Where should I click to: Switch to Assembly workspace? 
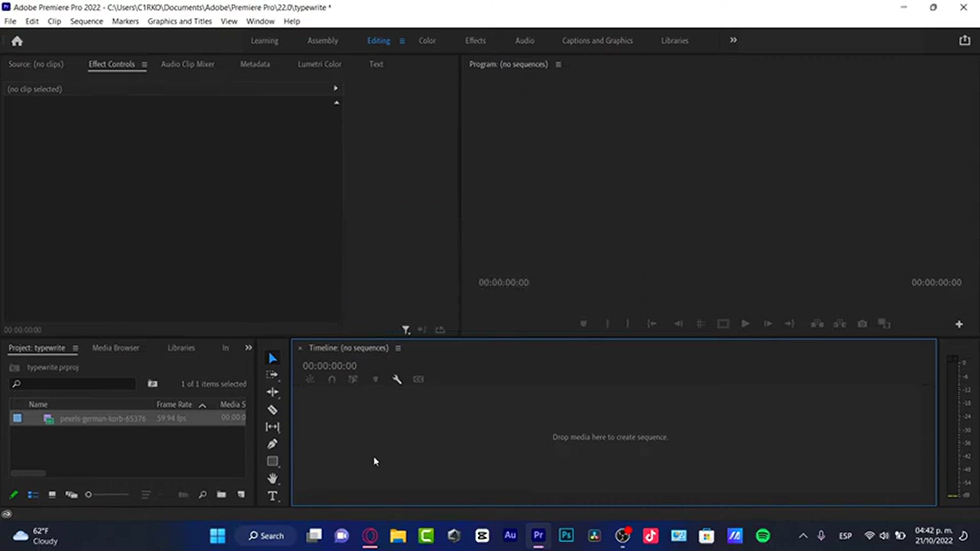click(x=323, y=40)
